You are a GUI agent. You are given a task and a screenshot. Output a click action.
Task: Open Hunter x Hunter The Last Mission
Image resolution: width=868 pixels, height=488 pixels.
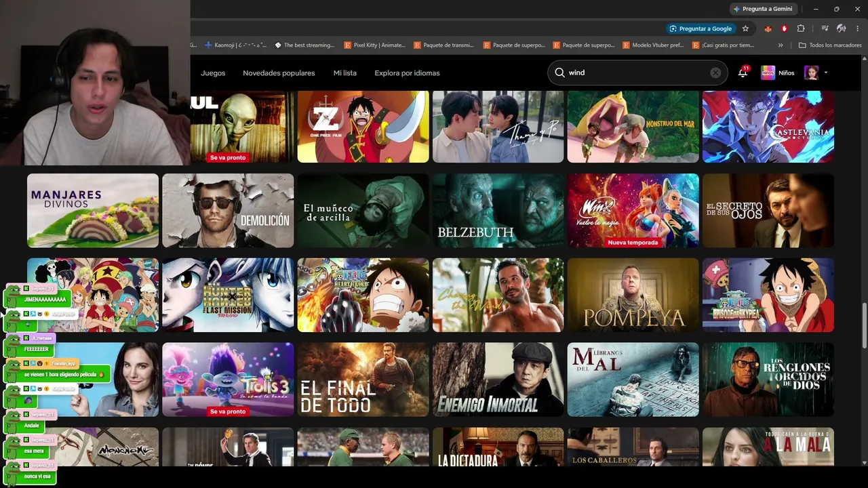pyautogui.click(x=228, y=295)
